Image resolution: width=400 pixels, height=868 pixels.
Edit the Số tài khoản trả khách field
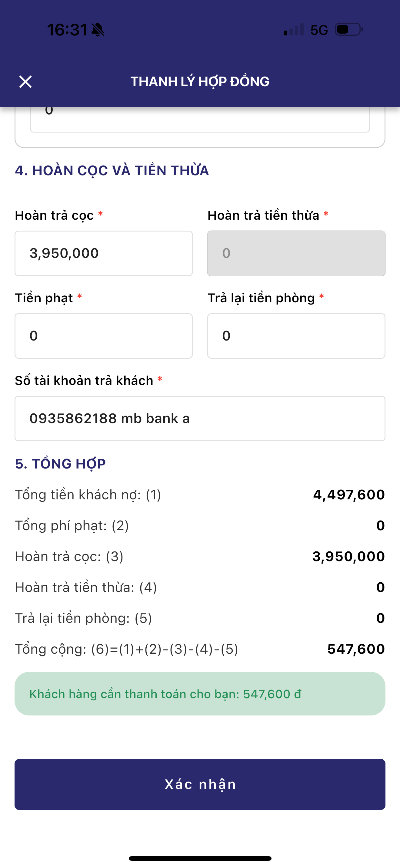(200, 419)
